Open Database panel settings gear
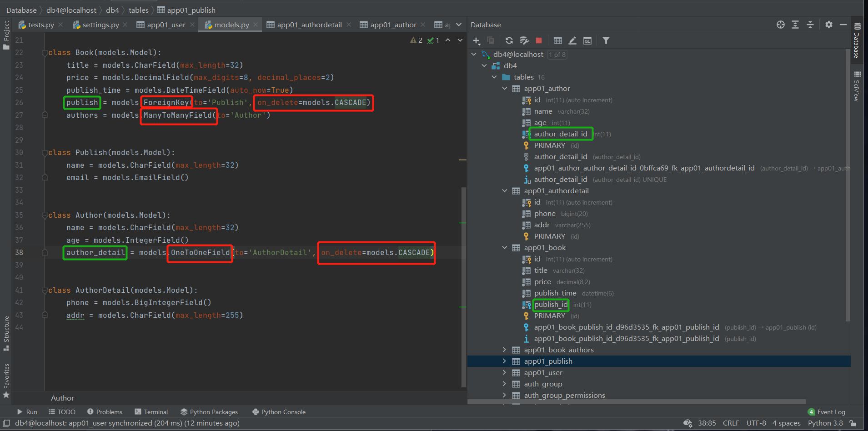 (828, 25)
